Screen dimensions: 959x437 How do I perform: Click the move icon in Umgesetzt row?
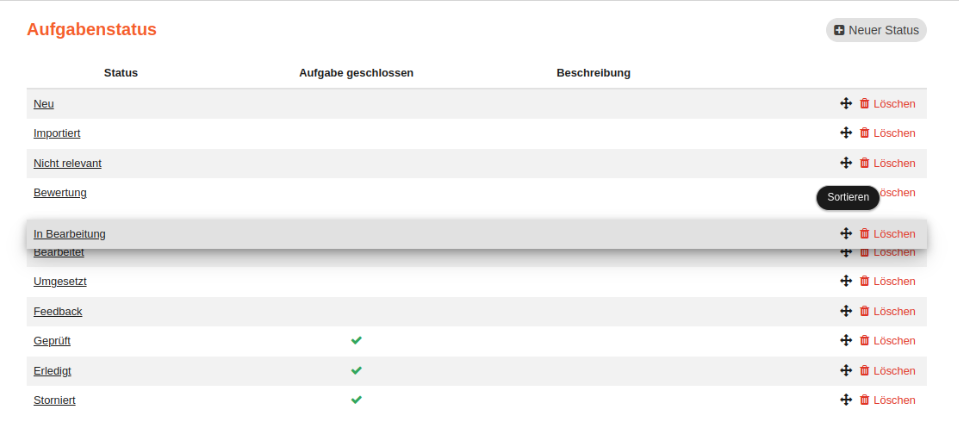(x=846, y=281)
